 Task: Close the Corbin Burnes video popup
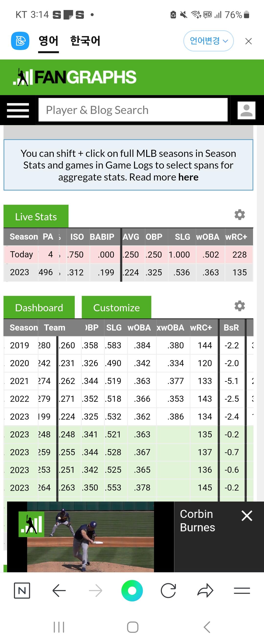pos(247,515)
